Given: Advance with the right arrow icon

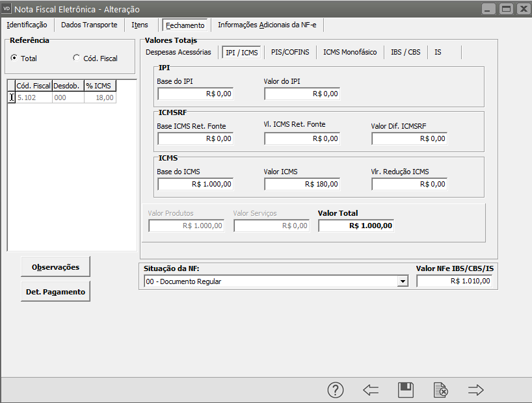Looking at the screenshot, I should pyautogui.click(x=476, y=390).
